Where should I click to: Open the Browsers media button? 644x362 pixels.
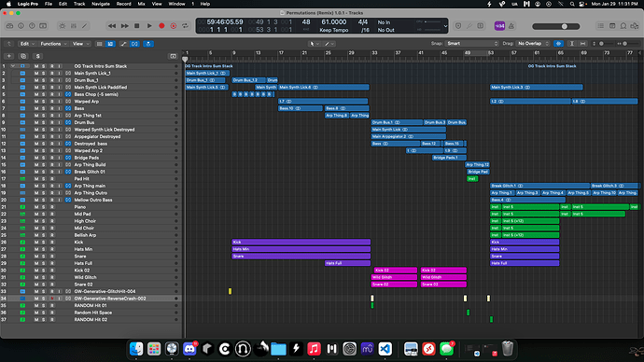click(x=635, y=26)
